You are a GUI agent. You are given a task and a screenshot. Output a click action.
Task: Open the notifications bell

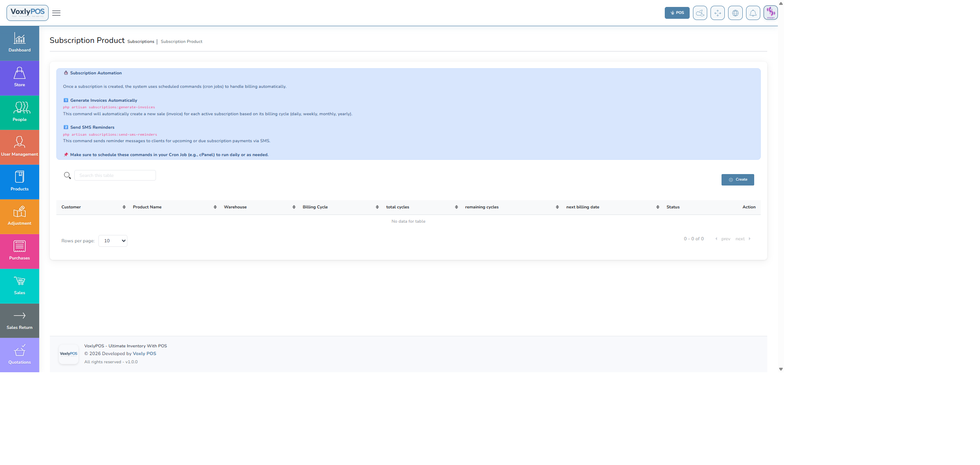[x=753, y=13]
